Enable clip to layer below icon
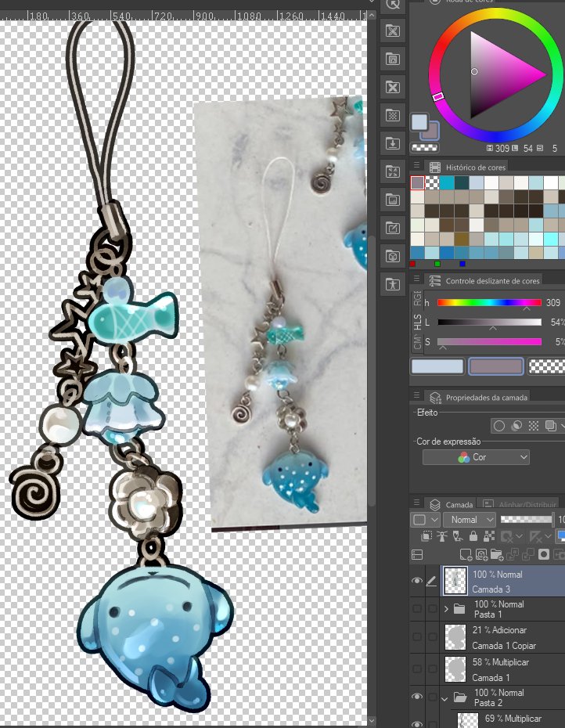 [x=426, y=537]
